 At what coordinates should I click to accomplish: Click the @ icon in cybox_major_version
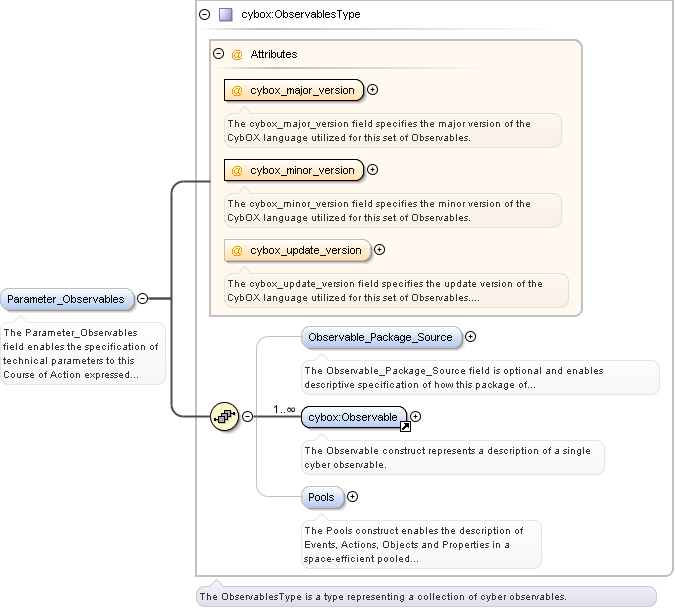tap(237, 90)
